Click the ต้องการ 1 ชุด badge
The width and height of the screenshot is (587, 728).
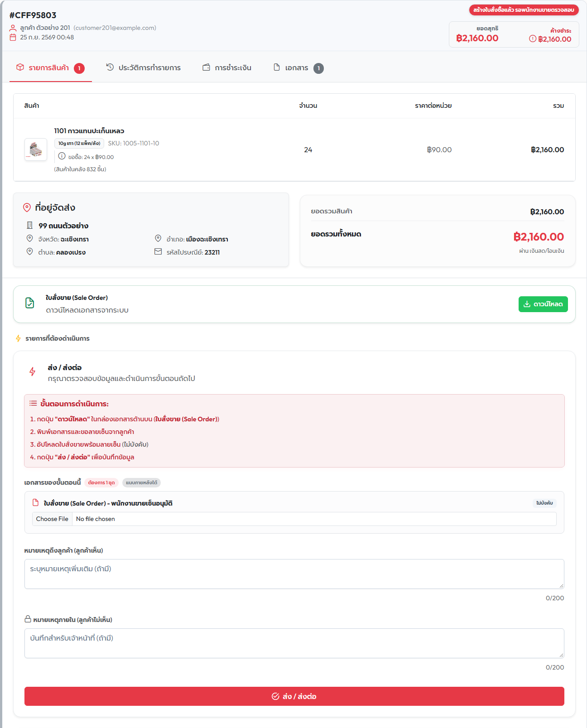point(101,482)
